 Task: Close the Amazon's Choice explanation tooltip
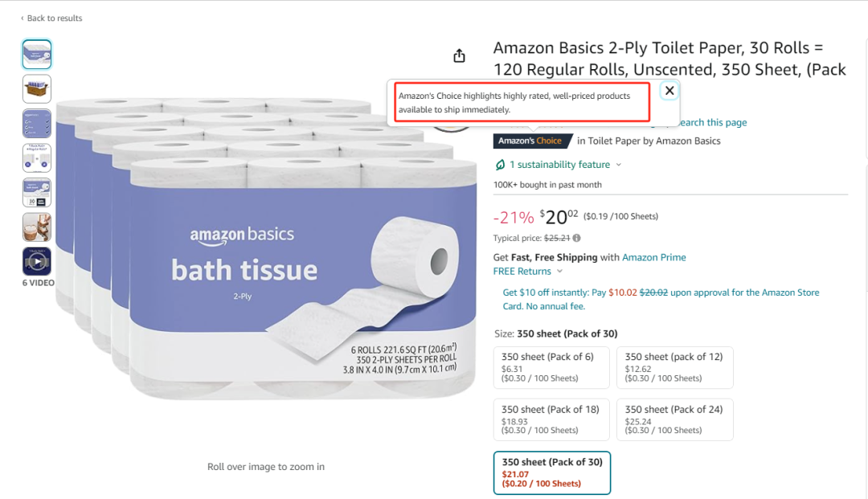pos(669,90)
